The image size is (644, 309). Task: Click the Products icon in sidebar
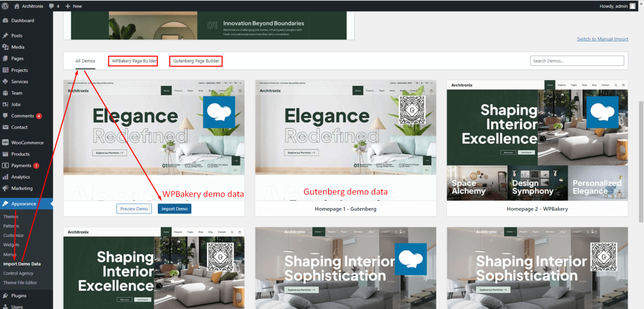coord(5,154)
